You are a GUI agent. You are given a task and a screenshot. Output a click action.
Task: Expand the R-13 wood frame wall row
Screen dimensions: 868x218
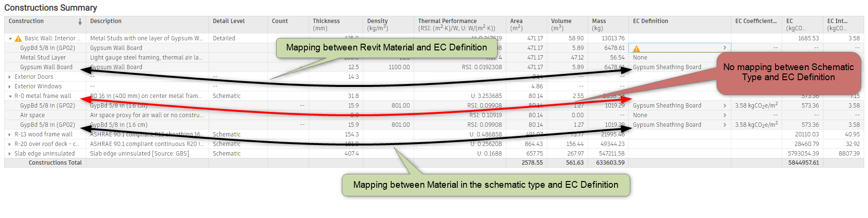tap(10, 134)
